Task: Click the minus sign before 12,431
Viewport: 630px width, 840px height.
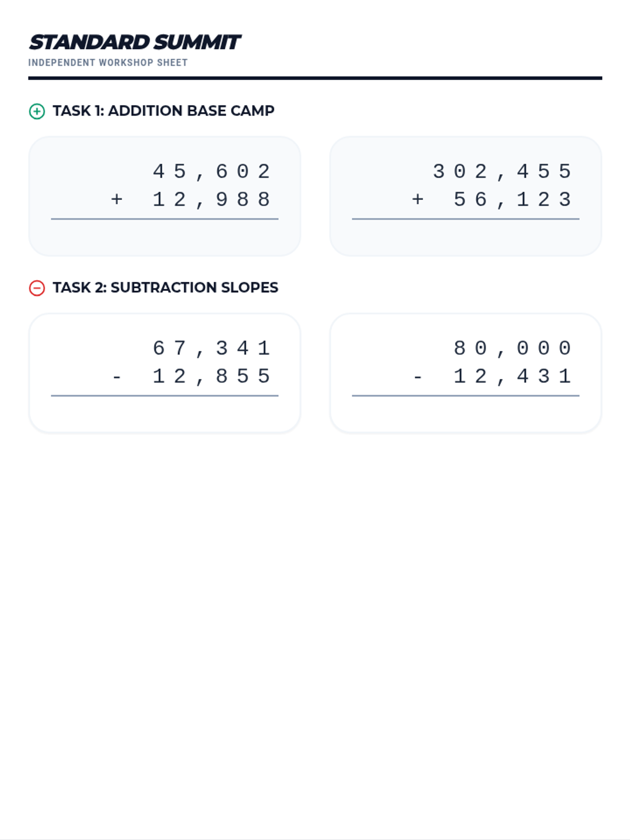Action: 418,377
